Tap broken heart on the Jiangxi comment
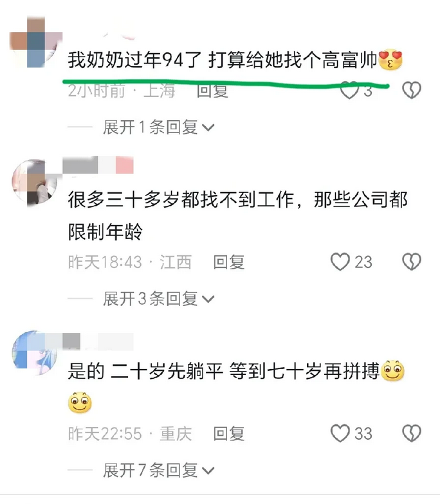Viewport: 440px width, 504px height. tap(412, 262)
